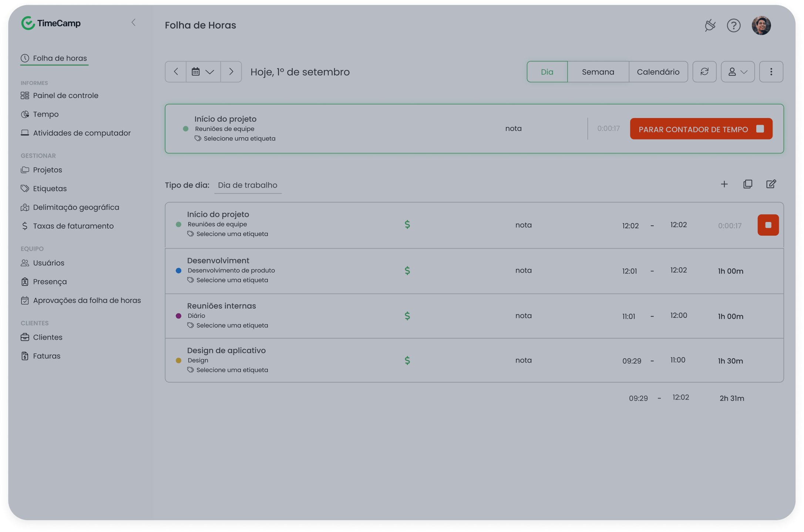804x532 pixels.
Task: Click the TimeCamp logo
Action: (51, 23)
